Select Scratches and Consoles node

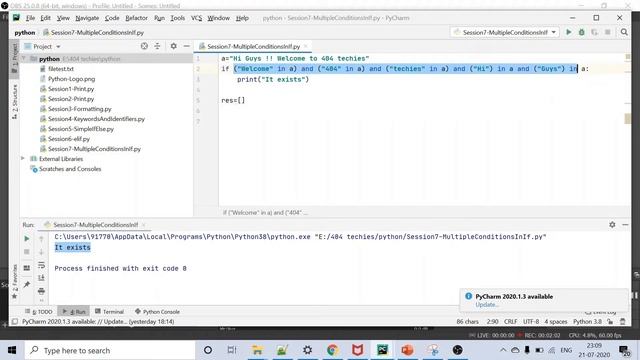click(70, 169)
